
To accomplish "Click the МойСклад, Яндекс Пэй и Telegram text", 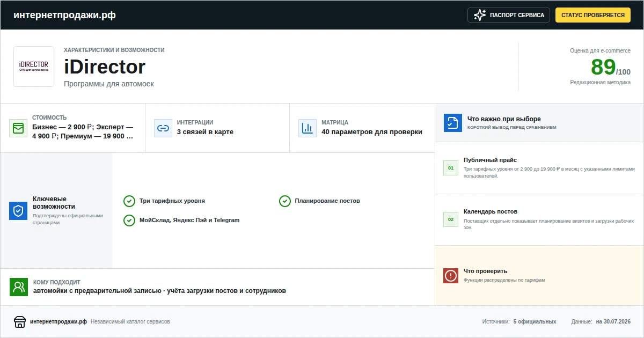I will [x=189, y=221].
